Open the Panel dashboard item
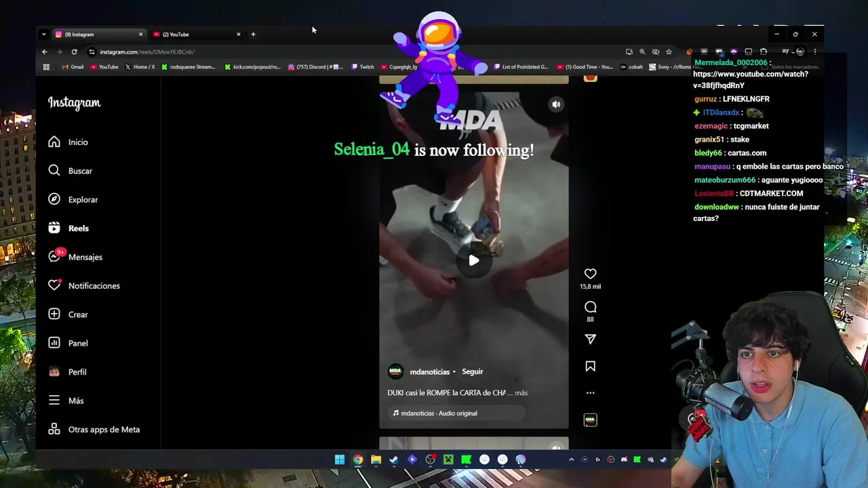The image size is (868, 488). coord(68,343)
